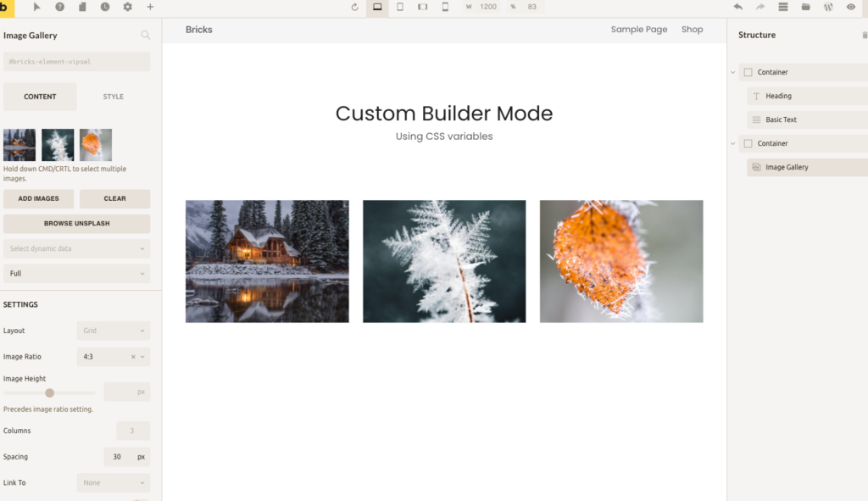Switch to the STYLE tab

(114, 97)
